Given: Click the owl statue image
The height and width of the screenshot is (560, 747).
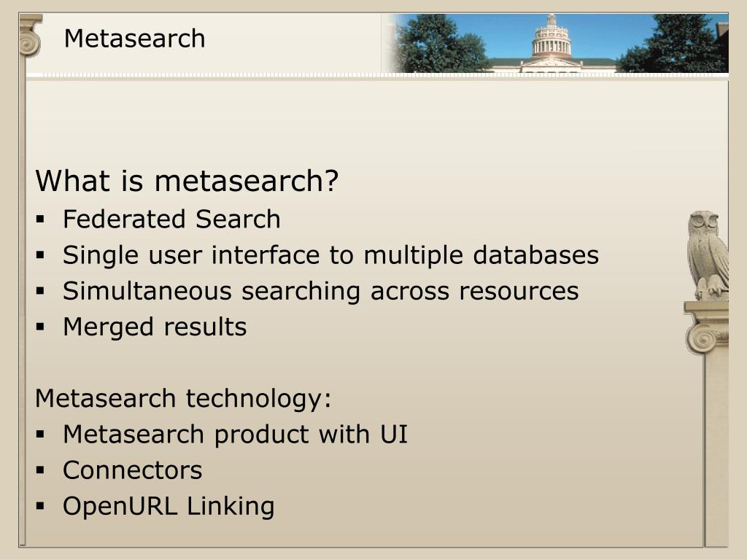Looking at the screenshot, I should (708, 255).
